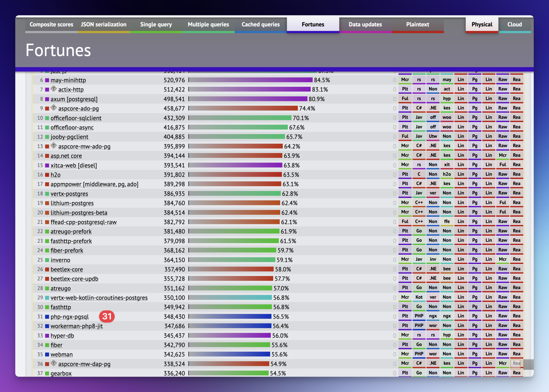
Task: Click 56.5% bar for php-ngx-pgsql
Action: 230,317
